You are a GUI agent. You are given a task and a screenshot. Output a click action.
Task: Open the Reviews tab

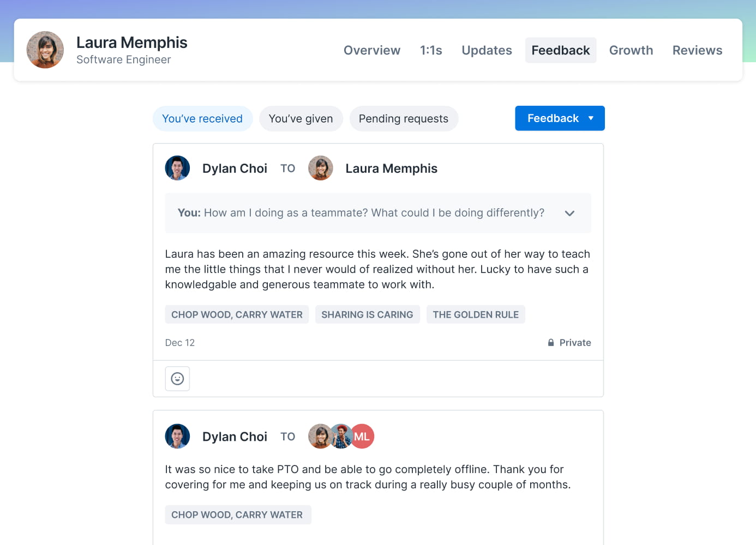click(697, 50)
